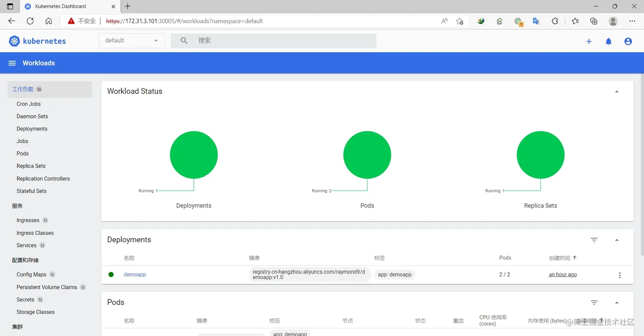
Task: Collapse the Deployments card
Action: point(616,240)
